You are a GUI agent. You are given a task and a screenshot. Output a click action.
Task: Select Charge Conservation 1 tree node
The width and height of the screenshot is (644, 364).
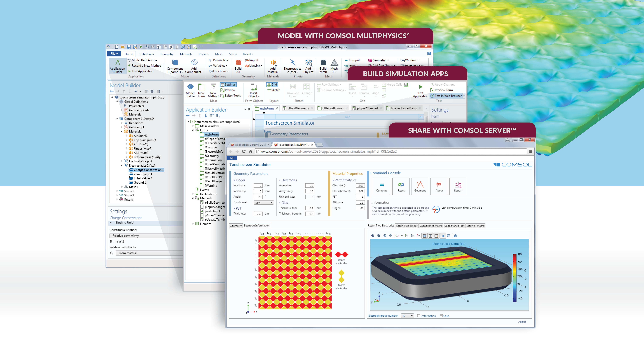click(147, 170)
